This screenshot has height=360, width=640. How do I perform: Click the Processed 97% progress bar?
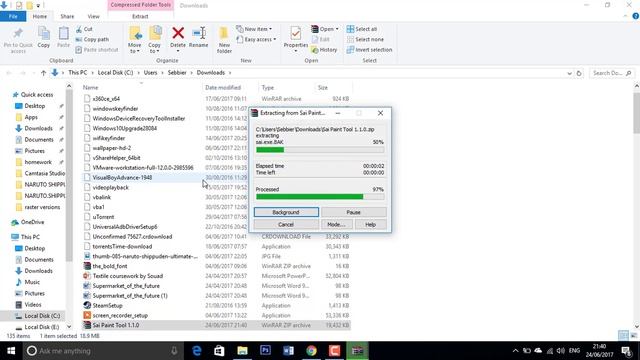(320, 197)
